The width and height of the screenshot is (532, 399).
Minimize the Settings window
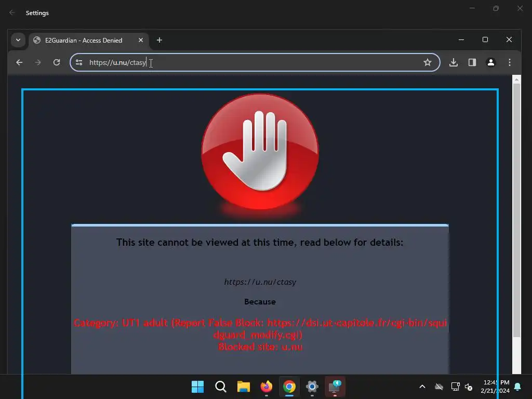472,8
